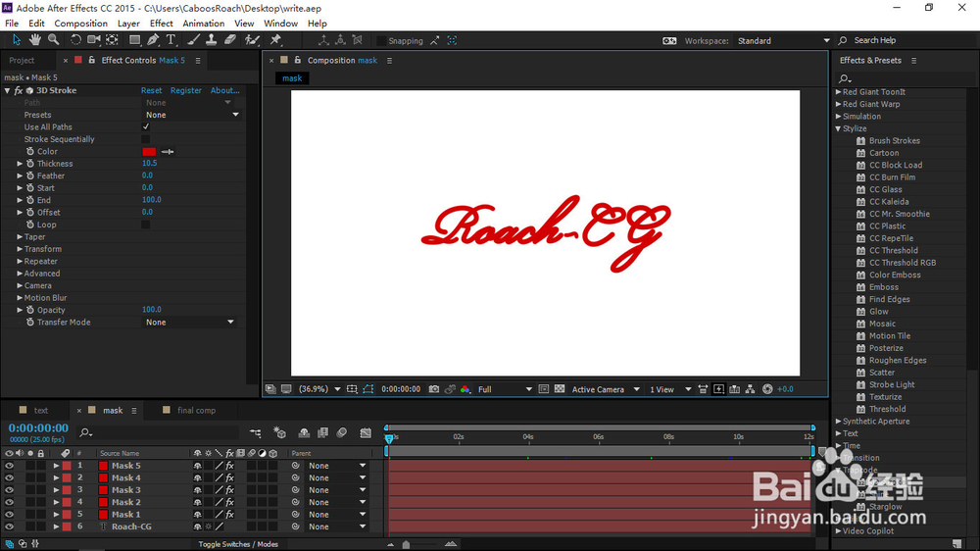The width and height of the screenshot is (980, 551).
Task: Click the Effects & Presets search field
Action: 903,78
